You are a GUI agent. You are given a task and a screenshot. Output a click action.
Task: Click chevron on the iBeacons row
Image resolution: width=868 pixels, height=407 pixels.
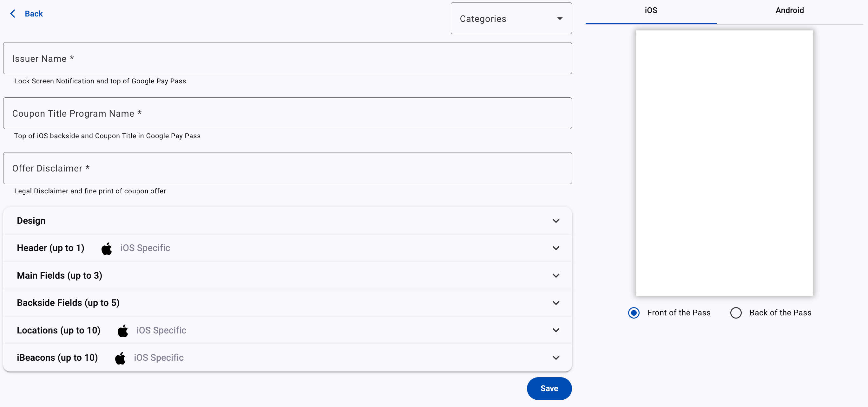coord(556,358)
